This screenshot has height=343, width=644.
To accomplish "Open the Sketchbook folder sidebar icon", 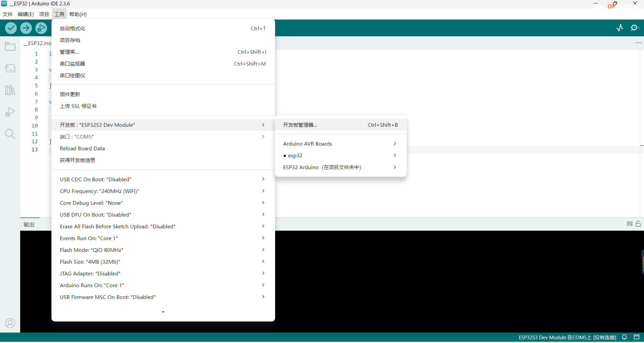I will (10, 46).
